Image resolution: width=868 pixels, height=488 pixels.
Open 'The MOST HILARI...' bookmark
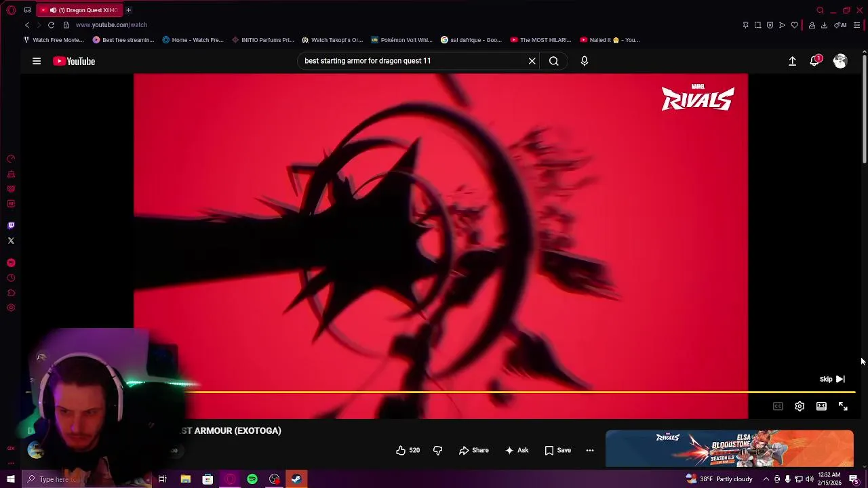(x=540, y=40)
